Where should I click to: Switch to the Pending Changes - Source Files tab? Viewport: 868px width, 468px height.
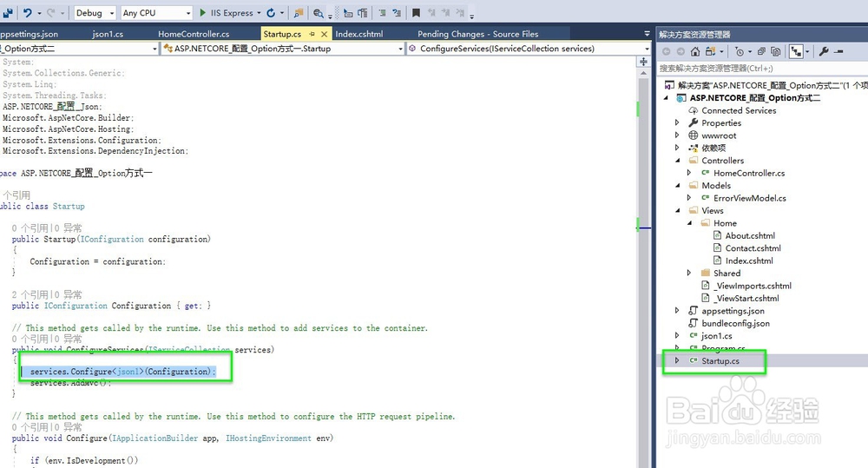click(477, 34)
